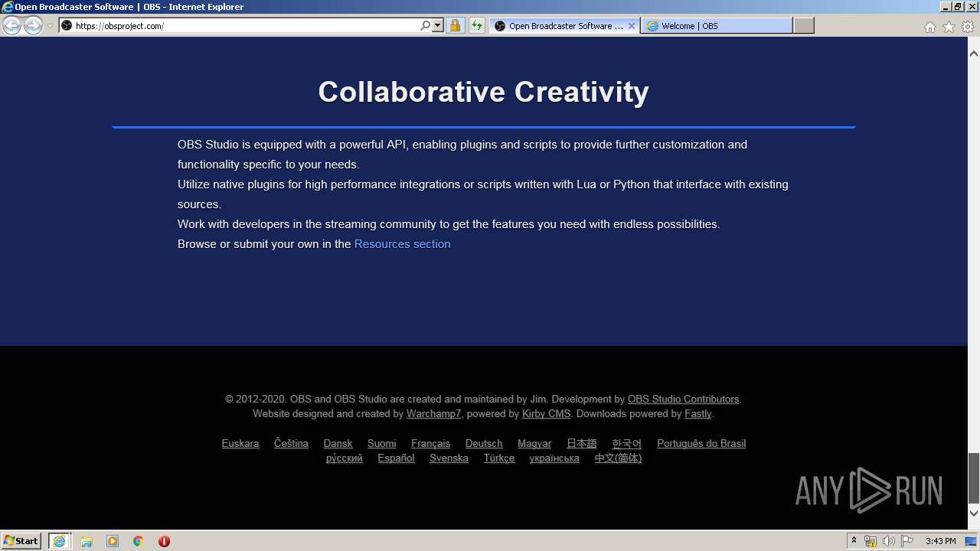Open the OBS Studio Contributors link
Image resolution: width=980 pixels, height=551 pixels.
click(683, 399)
